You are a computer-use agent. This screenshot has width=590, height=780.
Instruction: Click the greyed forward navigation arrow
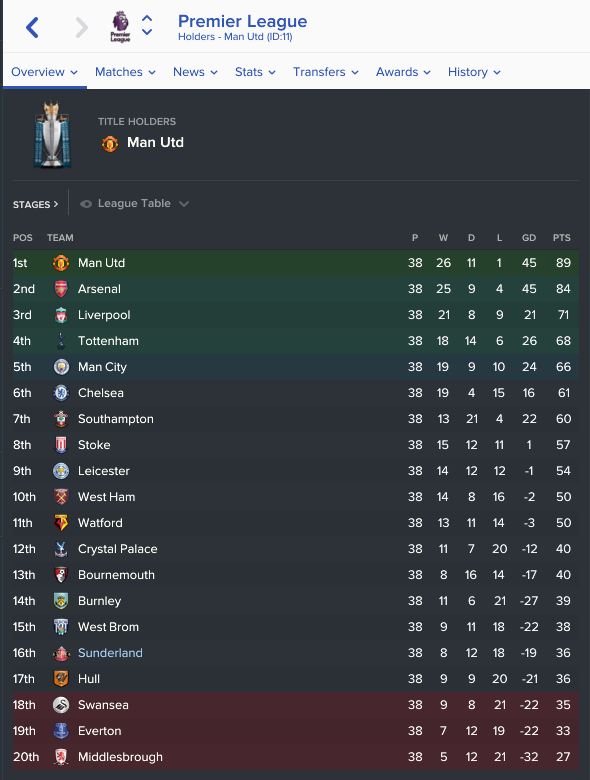(x=82, y=27)
